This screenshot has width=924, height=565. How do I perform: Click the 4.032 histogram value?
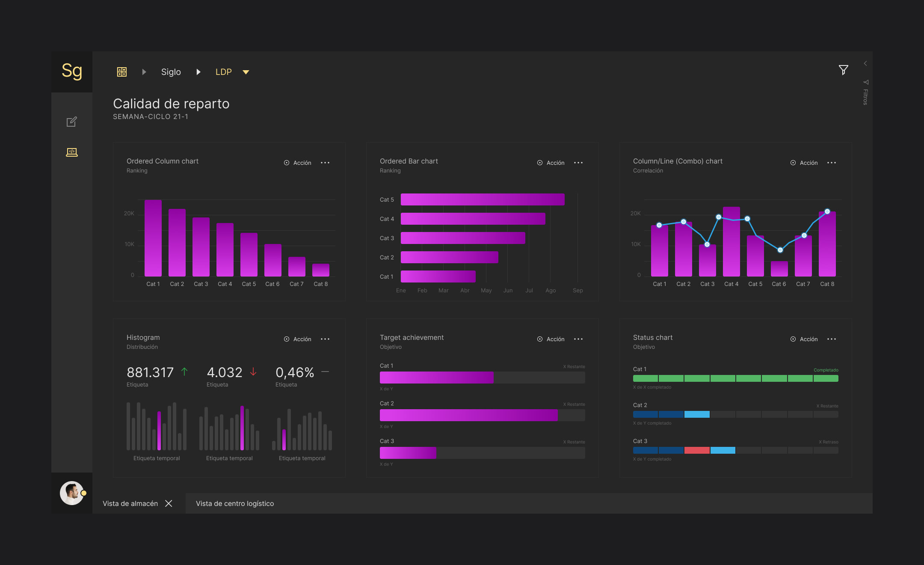pos(225,372)
